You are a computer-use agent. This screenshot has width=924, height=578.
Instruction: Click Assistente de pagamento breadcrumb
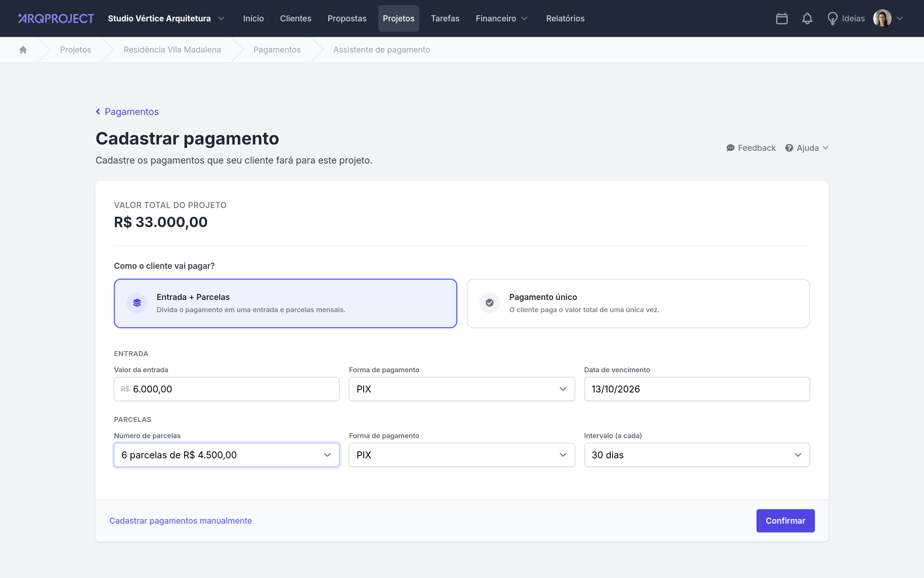pos(381,50)
